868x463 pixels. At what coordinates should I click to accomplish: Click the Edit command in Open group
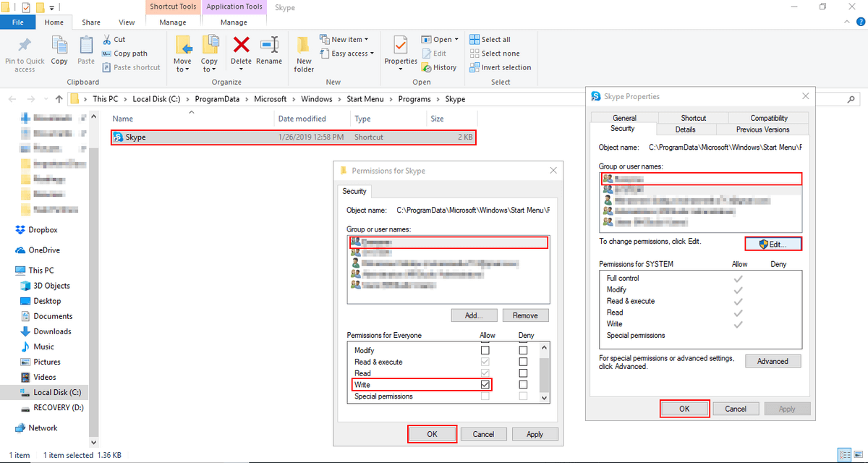coord(433,54)
